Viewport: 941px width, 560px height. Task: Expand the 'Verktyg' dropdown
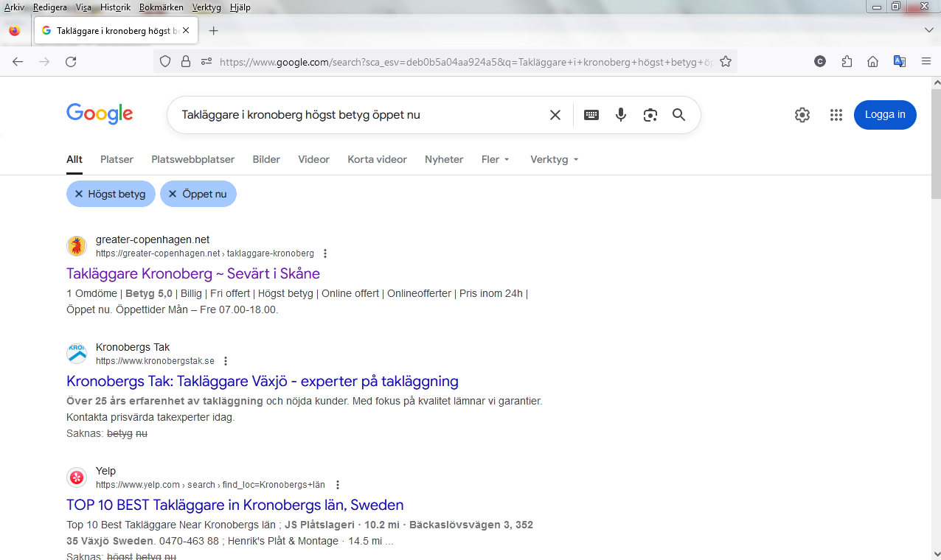pyautogui.click(x=554, y=159)
